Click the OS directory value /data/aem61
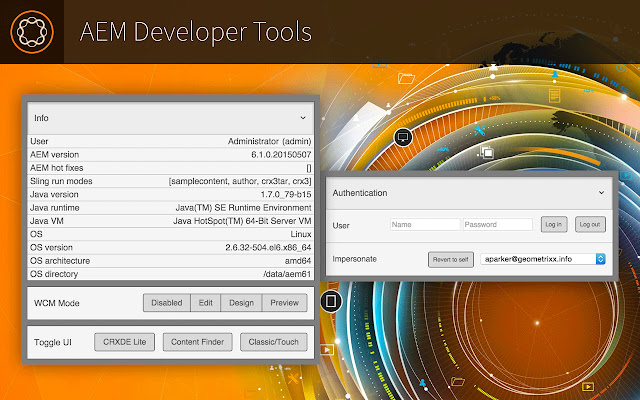The width and height of the screenshot is (640, 400). (x=287, y=274)
